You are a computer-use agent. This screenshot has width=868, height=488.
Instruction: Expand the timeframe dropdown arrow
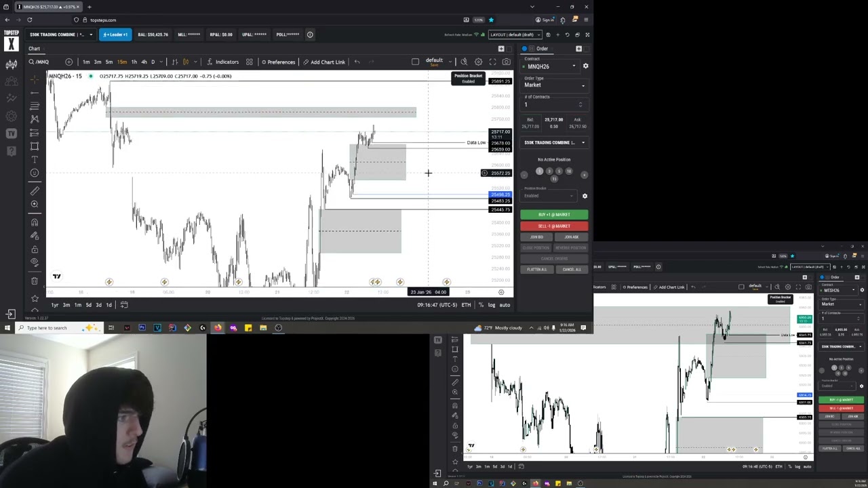[x=161, y=62]
